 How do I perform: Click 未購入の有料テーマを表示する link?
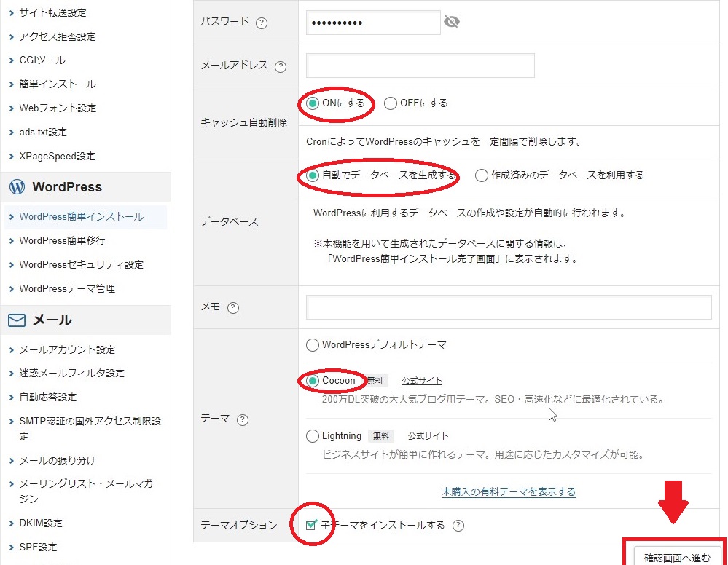pyautogui.click(x=509, y=491)
